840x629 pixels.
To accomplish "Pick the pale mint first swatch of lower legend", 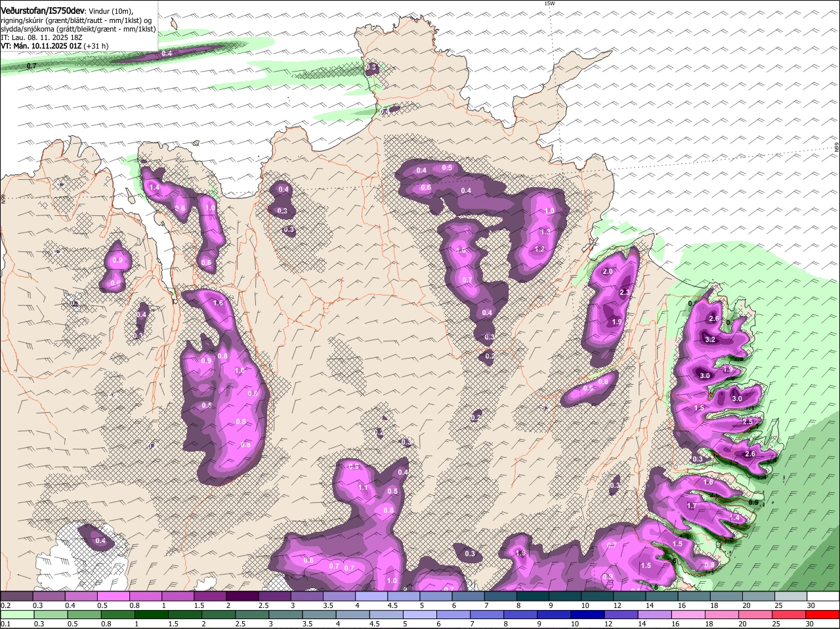I will click(18, 615).
